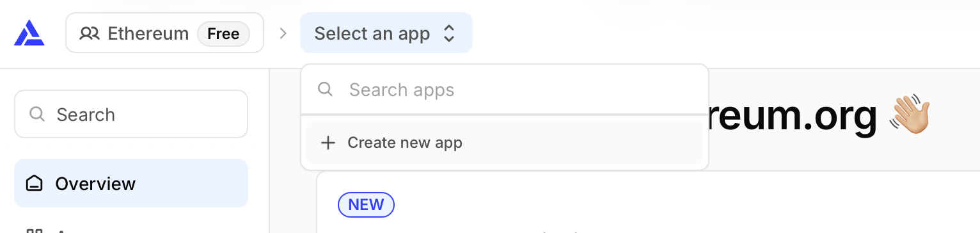Click the up-down chevrons on app selector
Screen dimensions: 980x233
tap(449, 33)
